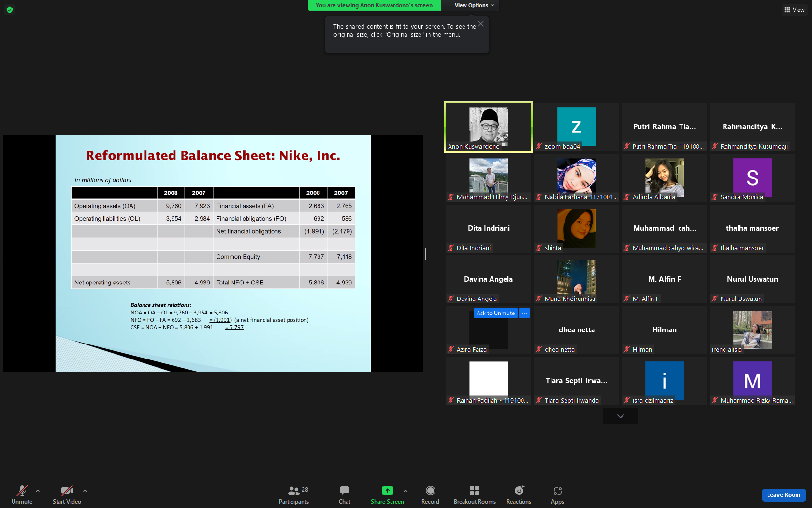
Task: Select Hilman's participant tile
Action: pyautogui.click(x=665, y=330)
